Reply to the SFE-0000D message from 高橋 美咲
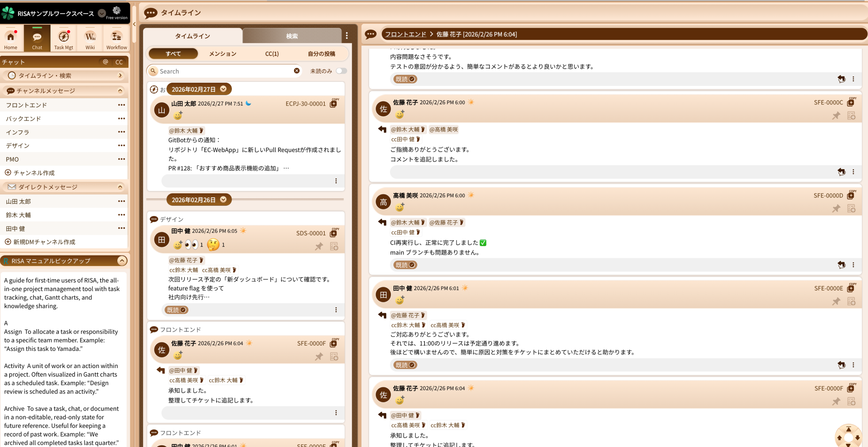Image resolution: width=868 pixels, height=447 pixels. [841, 265]
